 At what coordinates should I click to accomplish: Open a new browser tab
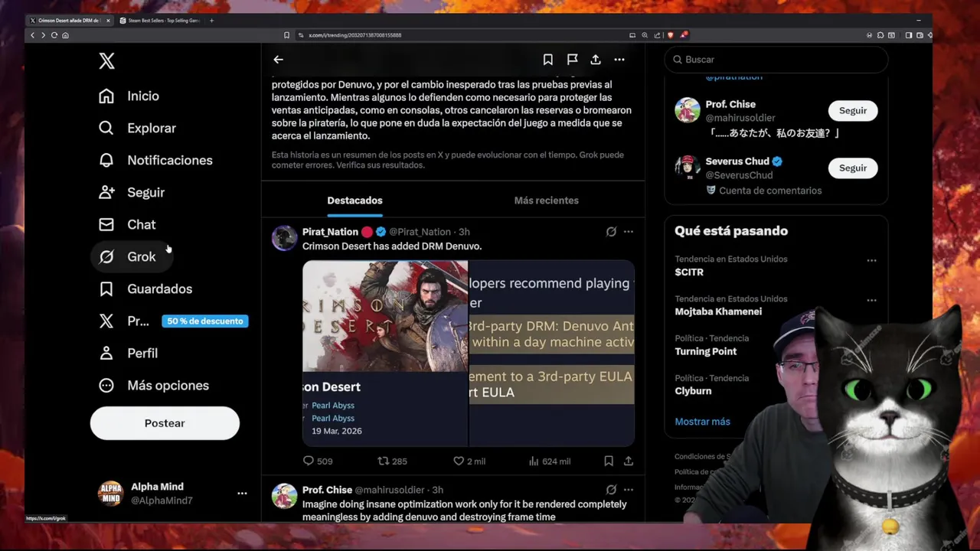[212, 21]
